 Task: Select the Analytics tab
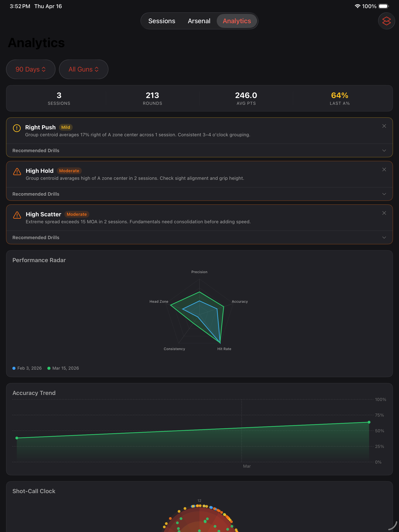237,21
